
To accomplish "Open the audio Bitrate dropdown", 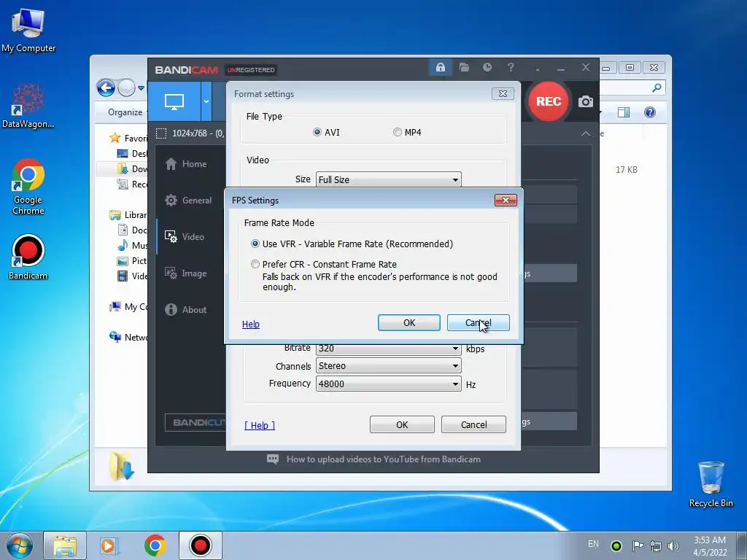I will click(x=388, y=349).
